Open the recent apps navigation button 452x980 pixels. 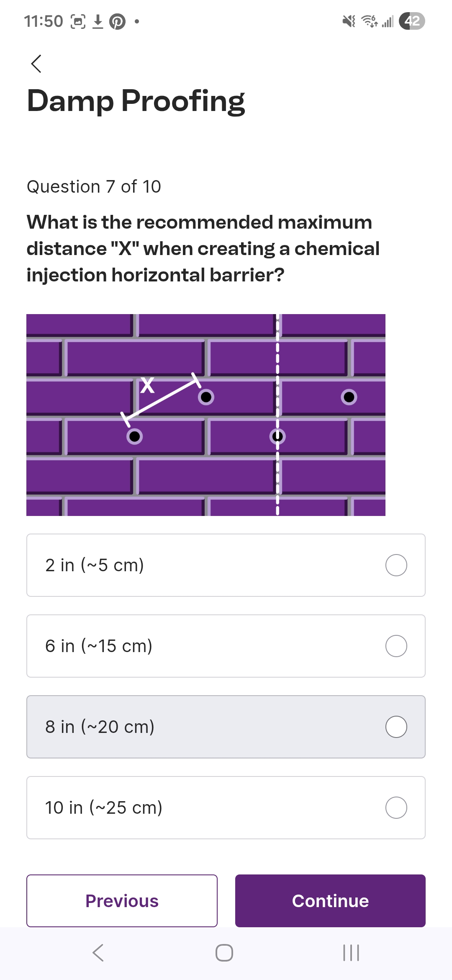coord(351,953)
